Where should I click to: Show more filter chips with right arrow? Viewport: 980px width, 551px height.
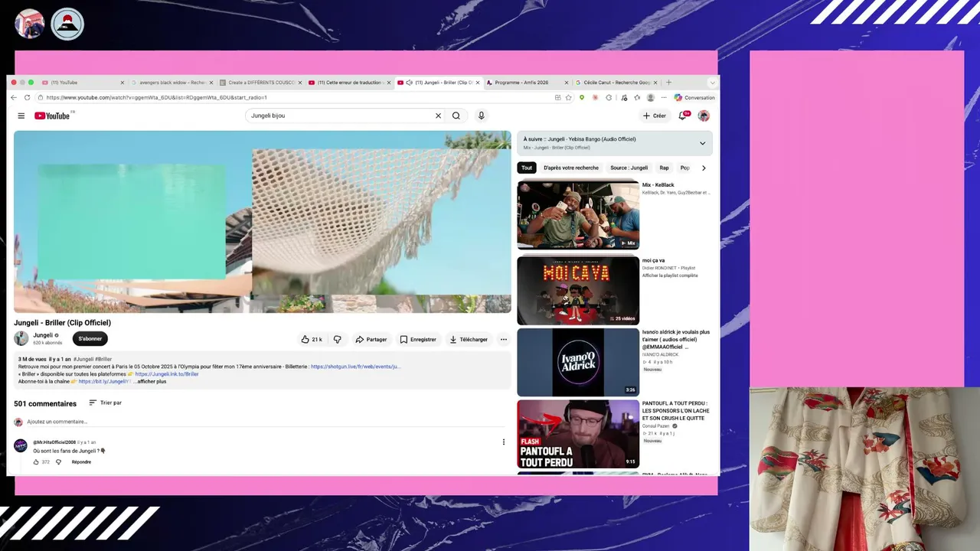point(704,168)
